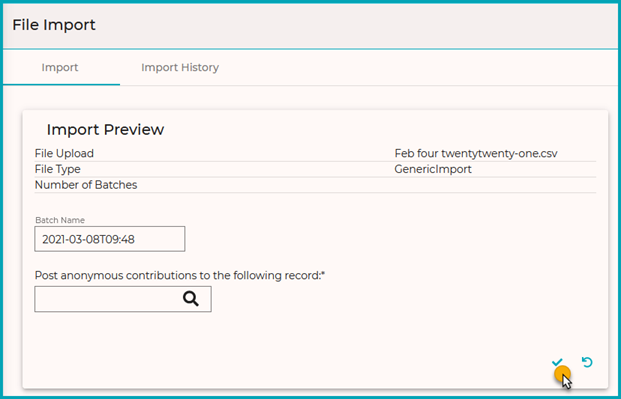Edit the Batch Name field
Screen dimensions: 621x399
click(x=110, y=239)
